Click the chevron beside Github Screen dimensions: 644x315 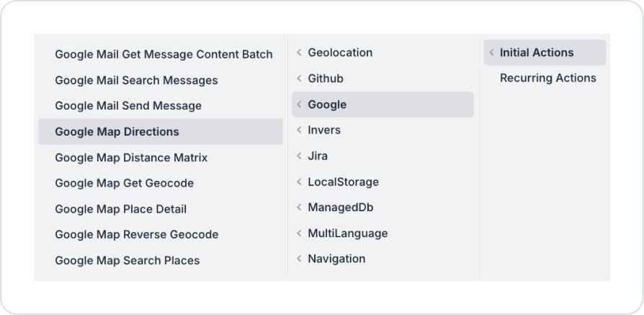pyautogui.click(x=299, y=79)
